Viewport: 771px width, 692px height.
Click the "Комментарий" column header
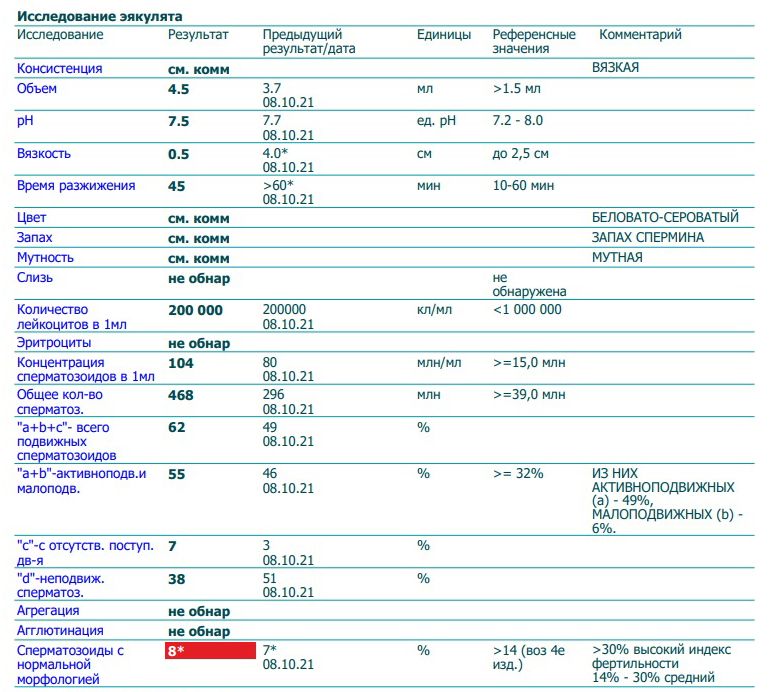(x=640, y=35)
